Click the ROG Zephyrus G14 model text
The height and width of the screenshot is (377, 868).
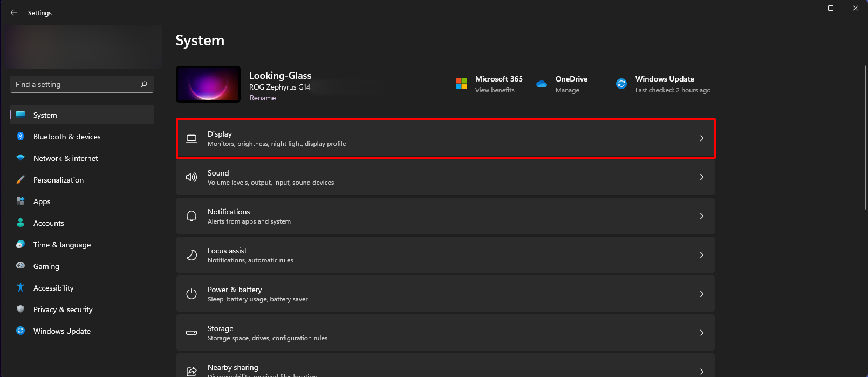coord(279,87)
